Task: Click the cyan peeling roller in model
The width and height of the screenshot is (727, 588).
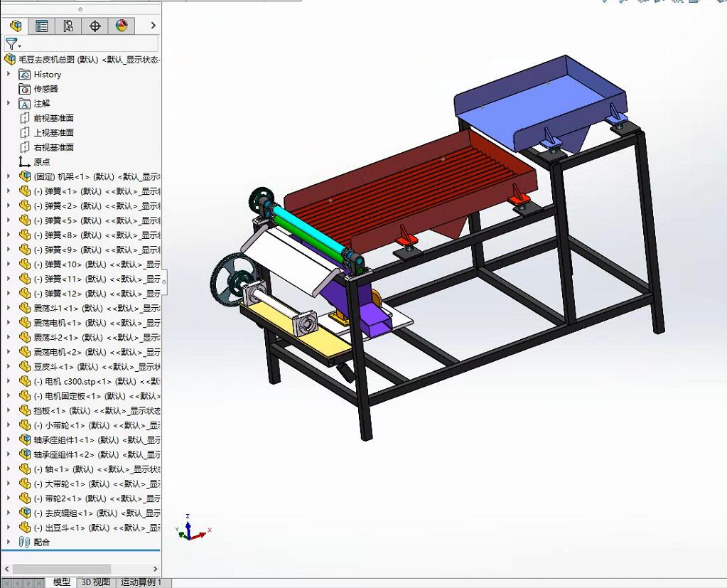Action: pos(308,231)
